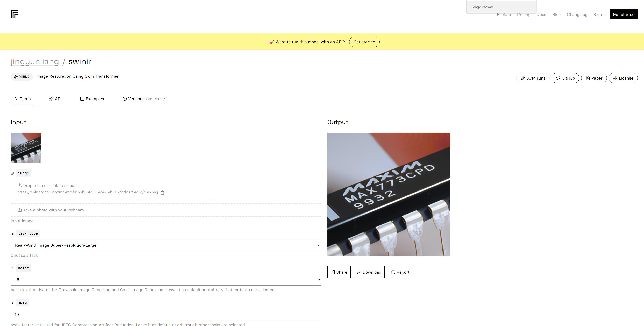Download the output image

click(369, 272)
